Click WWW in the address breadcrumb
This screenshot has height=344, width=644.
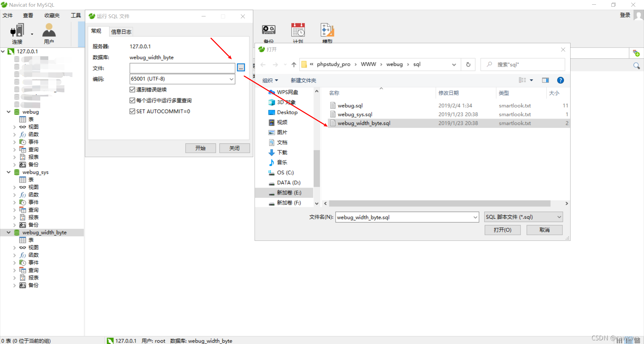click(x=368, y=64)
